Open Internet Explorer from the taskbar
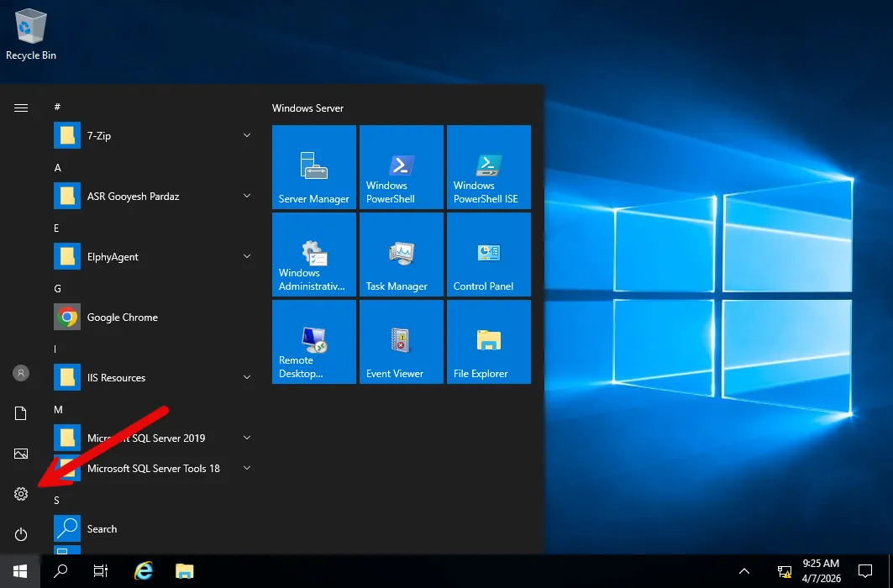Viewport: 893px width, 588px height. point(144,571)
